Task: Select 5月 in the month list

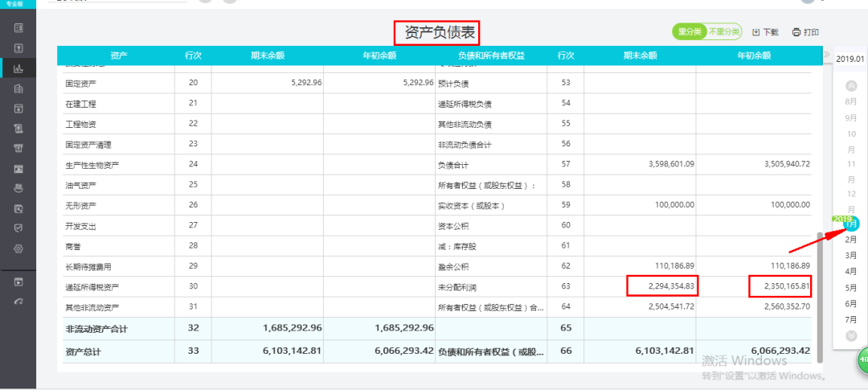Action: pyautogui.click(x=851, y=288)
